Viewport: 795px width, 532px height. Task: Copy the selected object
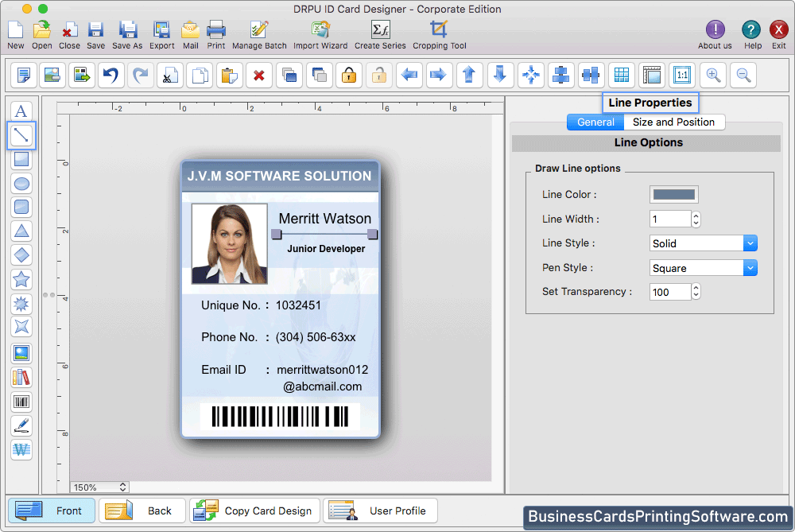tap(200, 76)
